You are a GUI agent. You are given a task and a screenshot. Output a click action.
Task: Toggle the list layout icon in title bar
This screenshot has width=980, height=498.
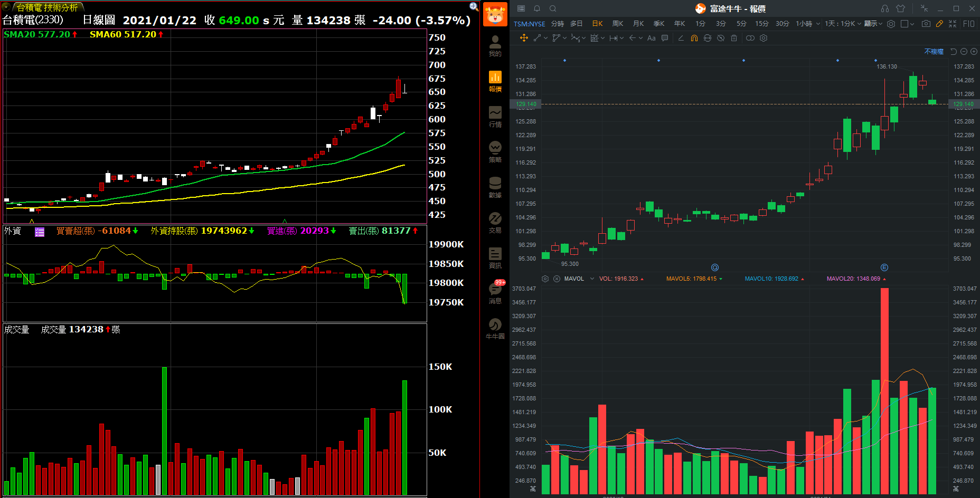click(x=521, y=8)
